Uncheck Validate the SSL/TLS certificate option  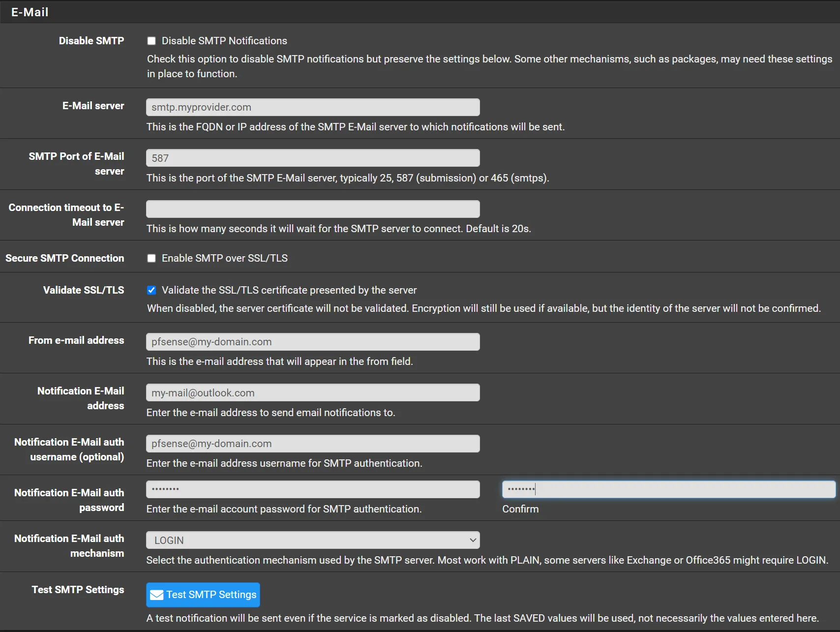pos(151,290)
